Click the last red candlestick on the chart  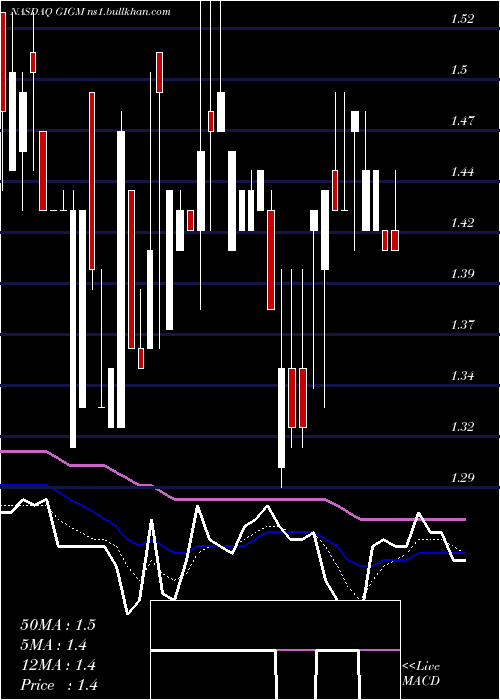pos(395,241)
